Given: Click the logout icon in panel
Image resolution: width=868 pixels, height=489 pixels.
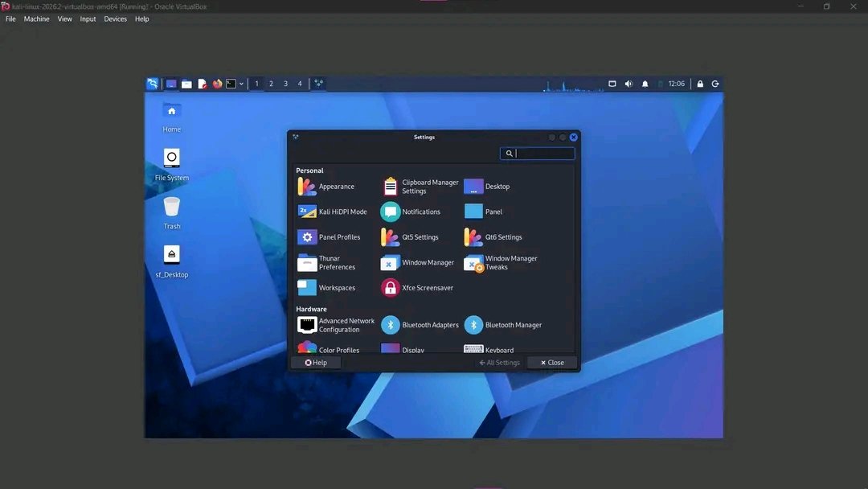Looking at the screenshot, I should point(715,84).
